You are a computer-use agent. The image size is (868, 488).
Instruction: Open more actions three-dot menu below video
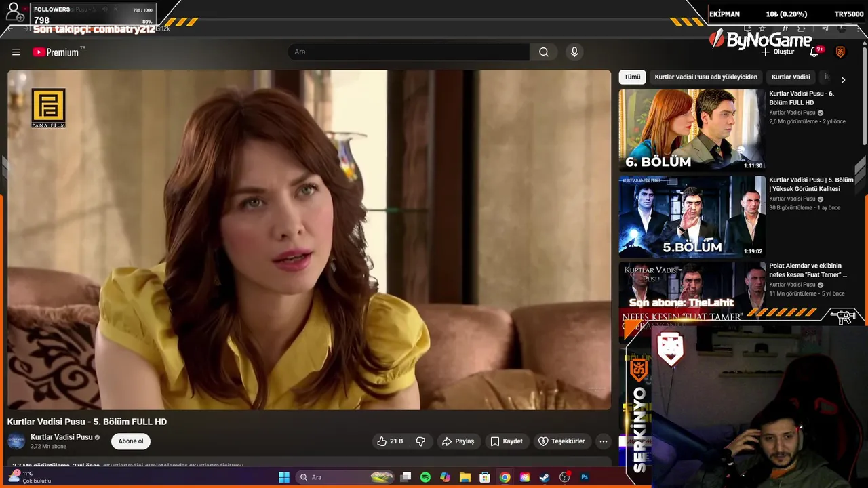(603, 441)
